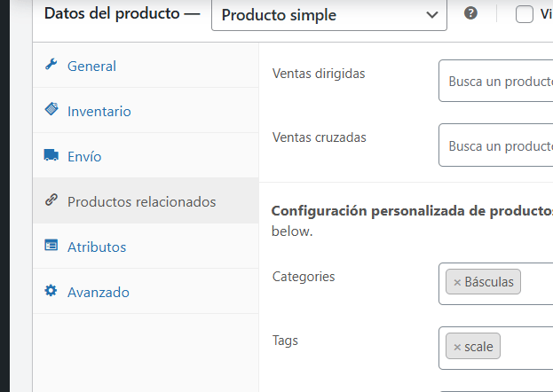Click the Productos relacionados link icon
The width and height of the screenshot is (553, 392).
pyautogui.click(x=51, y=200)
